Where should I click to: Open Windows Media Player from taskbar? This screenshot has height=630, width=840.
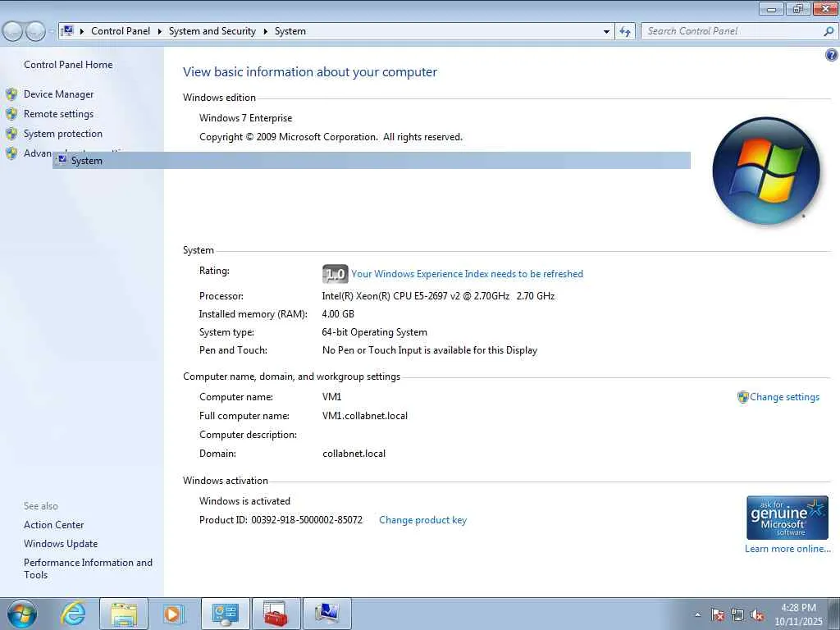coord(173,614)
